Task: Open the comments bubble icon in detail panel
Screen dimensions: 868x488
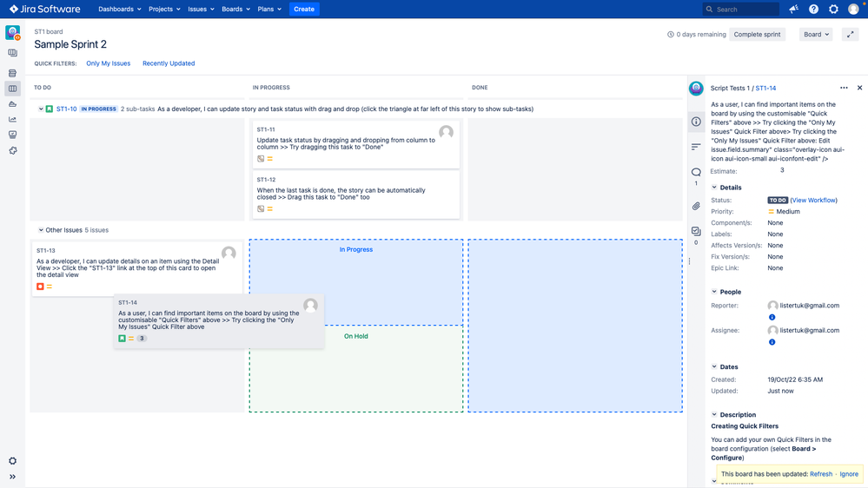Action: click(696, 172)
